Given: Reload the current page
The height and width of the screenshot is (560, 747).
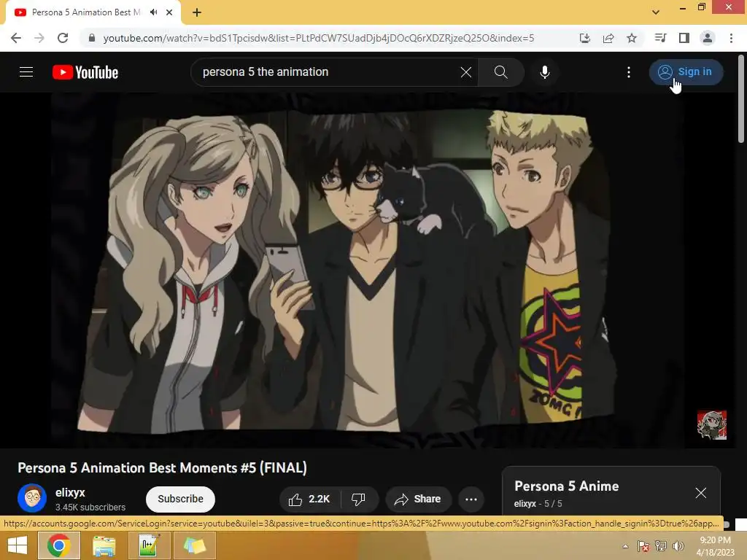Looking at the screenshot, I should coord(63,38).
